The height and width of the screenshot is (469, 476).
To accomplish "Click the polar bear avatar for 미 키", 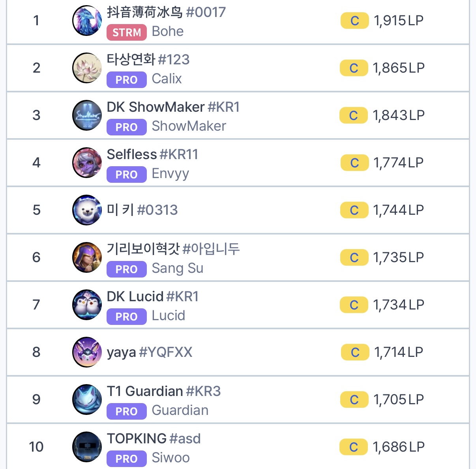I will 87,210.
